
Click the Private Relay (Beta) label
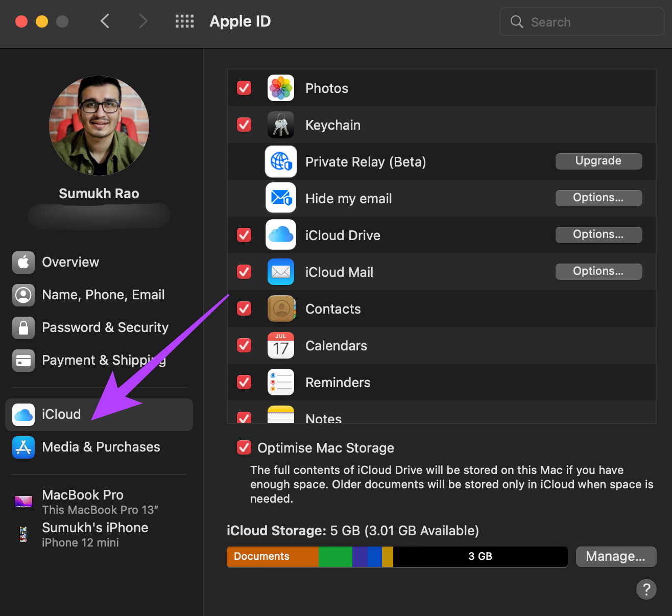366,162
